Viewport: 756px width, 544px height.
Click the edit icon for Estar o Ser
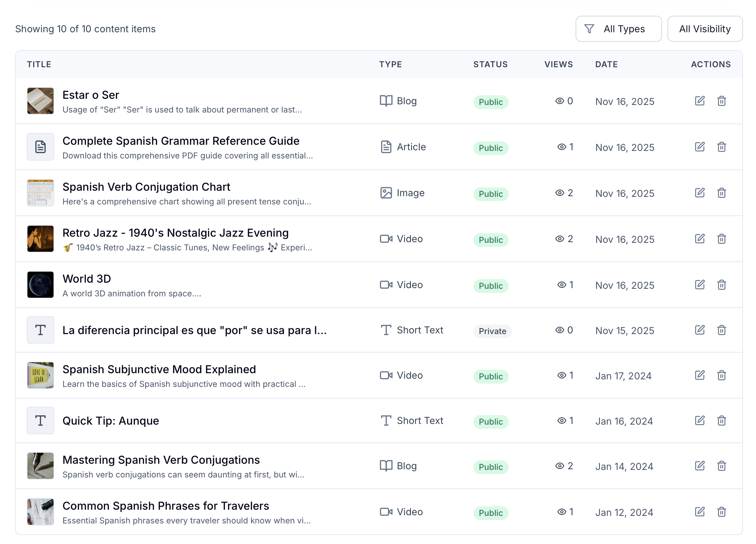click(700, 101)
